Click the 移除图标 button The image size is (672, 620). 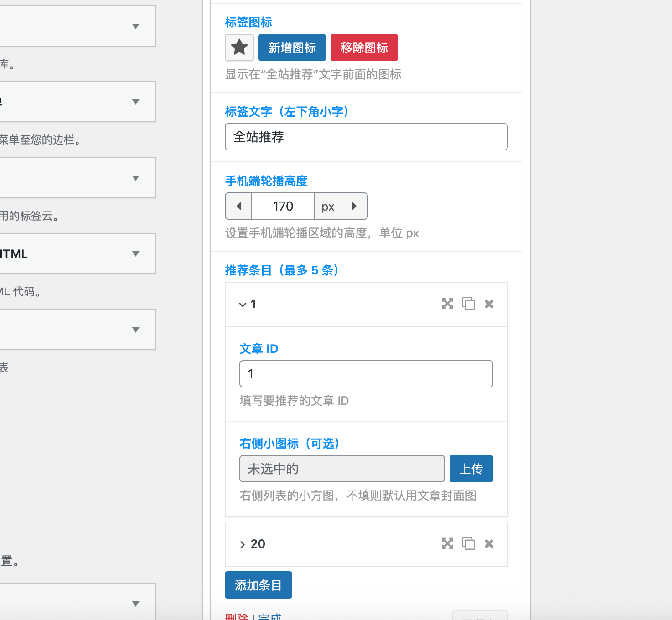coord(364,47)
